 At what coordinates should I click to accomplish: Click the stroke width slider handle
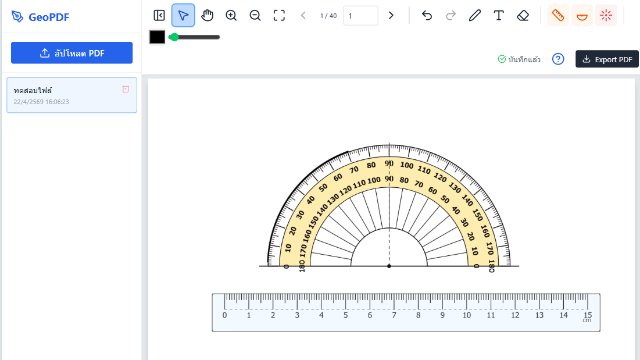pyautogui.click(x=174, y=37)
